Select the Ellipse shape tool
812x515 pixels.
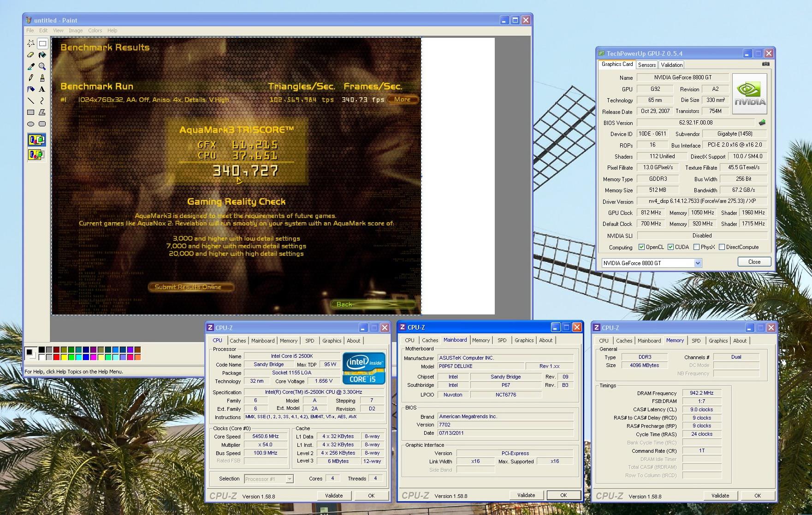tap(31, 124)
